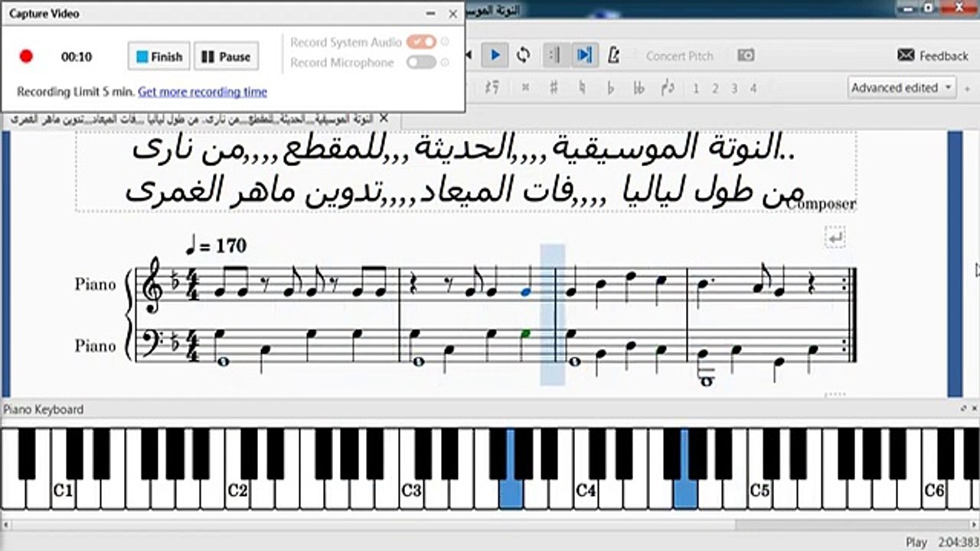
Task: Click the Play button in the MuseScore toolbar
Action: tap(495, 55)
